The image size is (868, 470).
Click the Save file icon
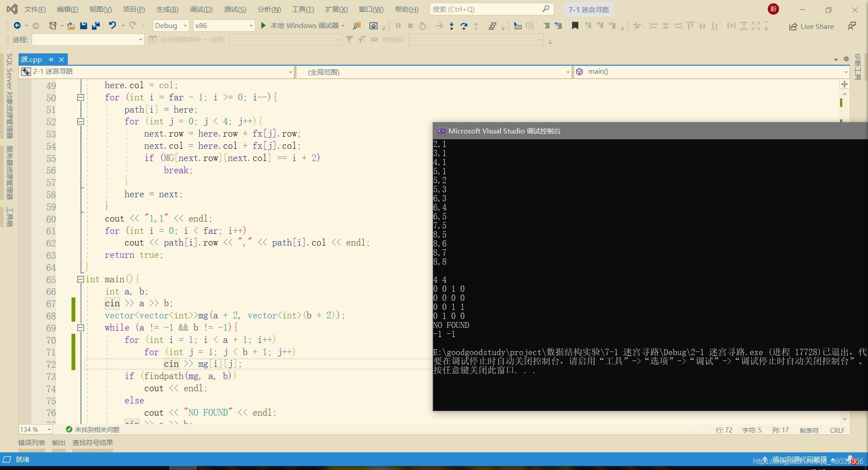point(83,26)
